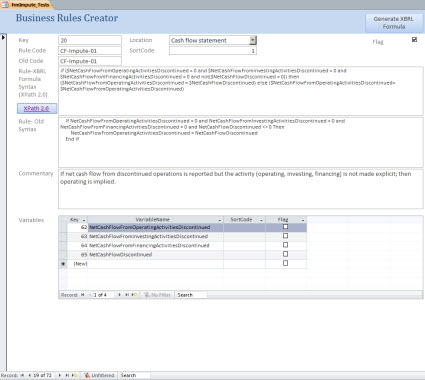Viewport: 425px width, 380px height.
Task: Click Key cell with value 64
Action: click(78, 245)
